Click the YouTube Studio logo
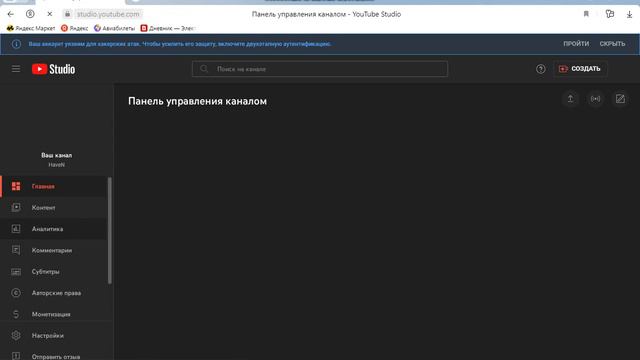This screenshot has width=640, height=360. coord(53,69)
